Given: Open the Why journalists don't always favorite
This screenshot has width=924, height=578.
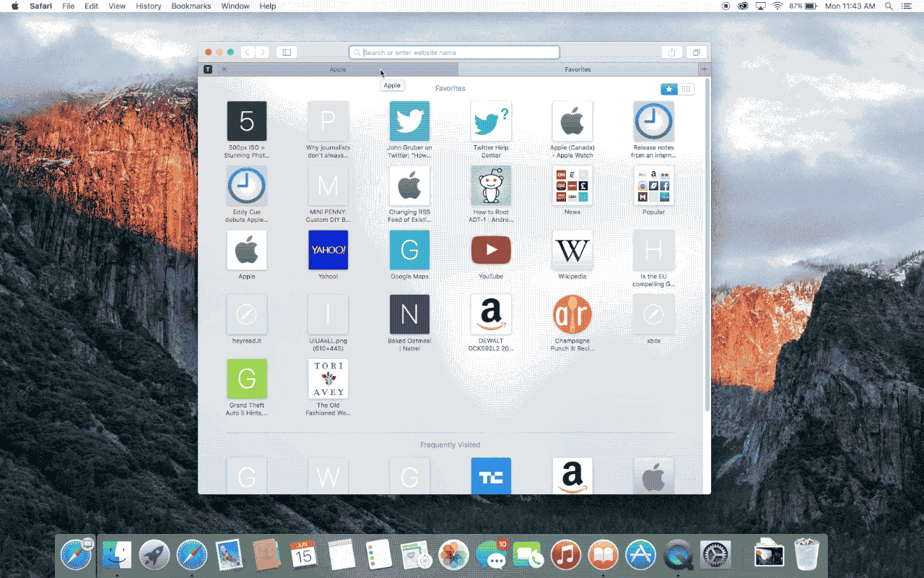Looking at the screenshot, I should (x=328, y=121).
